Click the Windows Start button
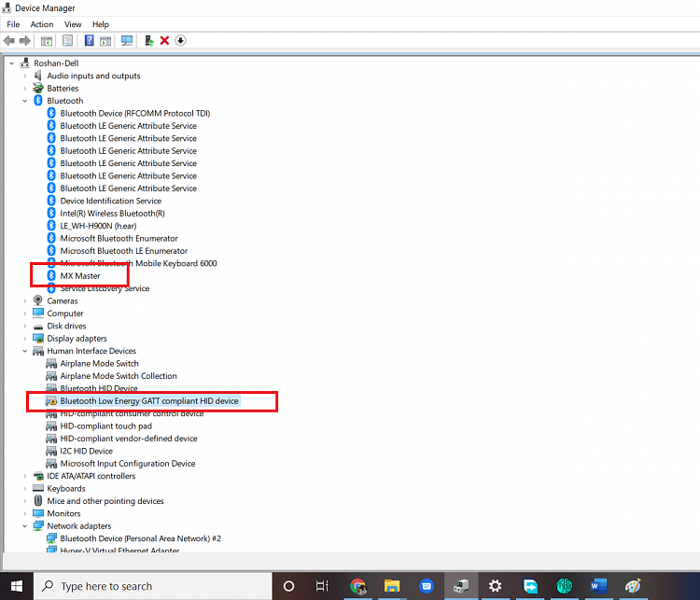 pos(17,586)
